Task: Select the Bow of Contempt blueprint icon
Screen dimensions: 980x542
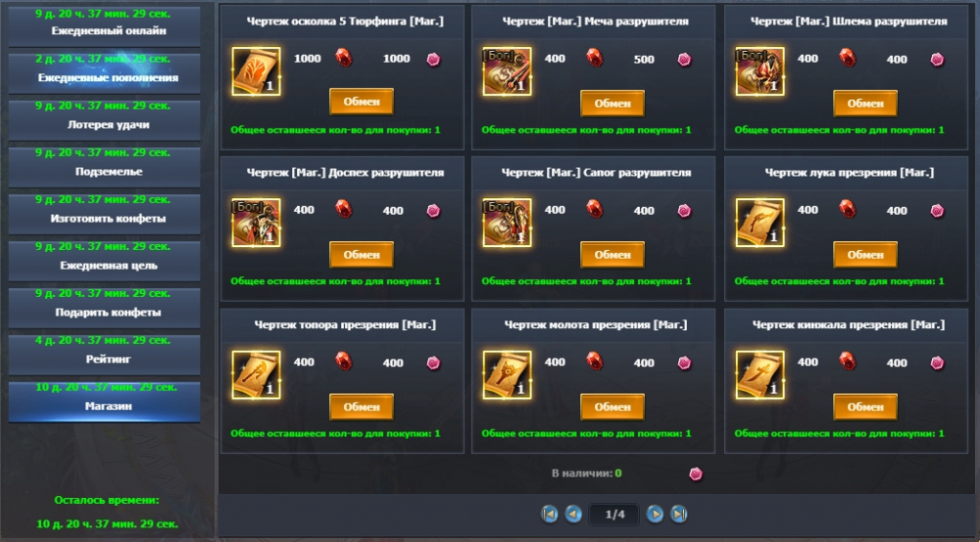Action: (760, 222)
